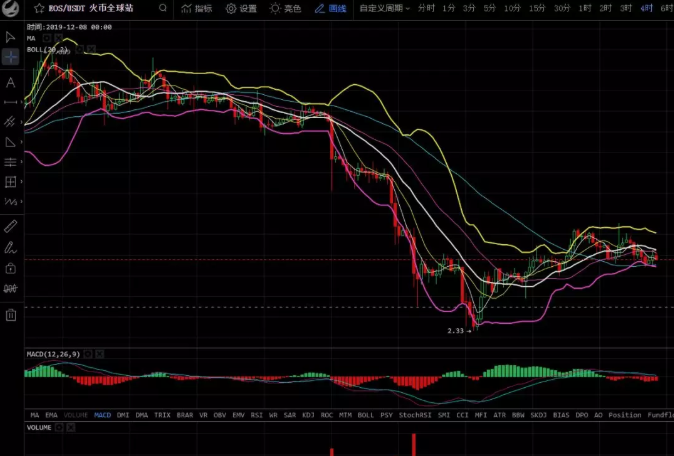The height and width of the screenshot is (456, 674).
Task: Open the 指标 indicators menu
Action: 196,8
